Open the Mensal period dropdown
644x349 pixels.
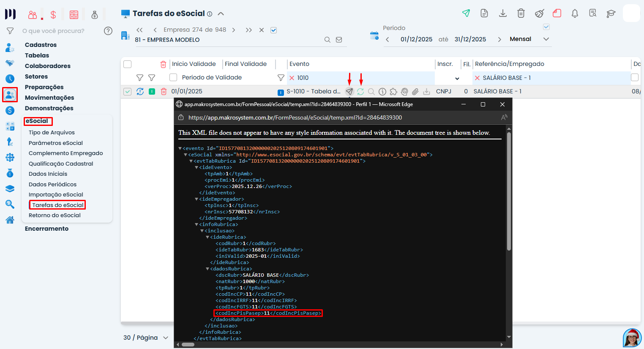click(x=546, y=39)
